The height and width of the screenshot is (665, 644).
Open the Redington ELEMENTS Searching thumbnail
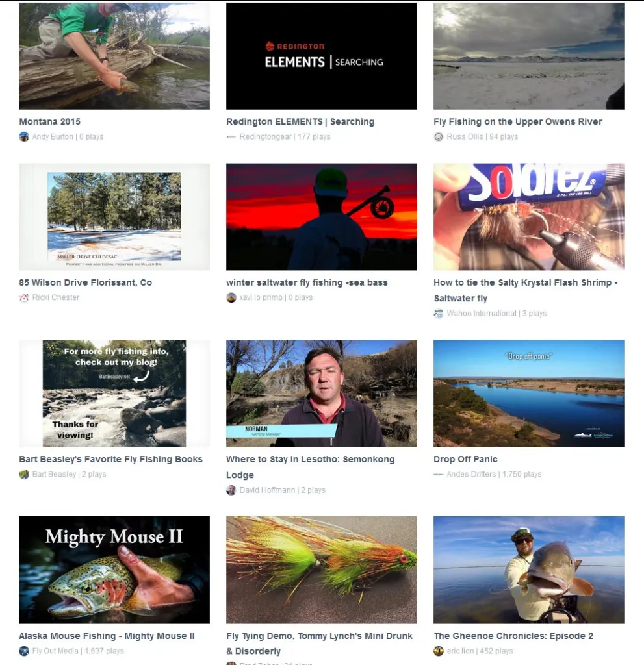point(322,56)
